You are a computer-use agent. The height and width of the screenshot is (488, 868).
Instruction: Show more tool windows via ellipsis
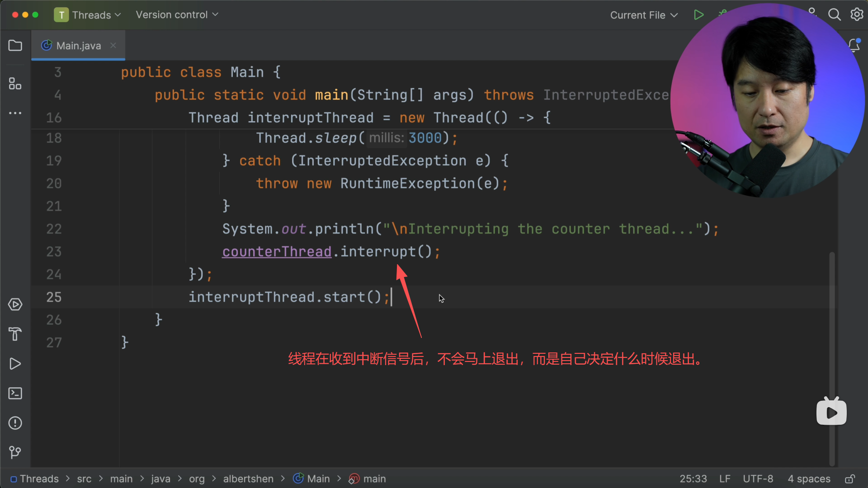[15, 113]
